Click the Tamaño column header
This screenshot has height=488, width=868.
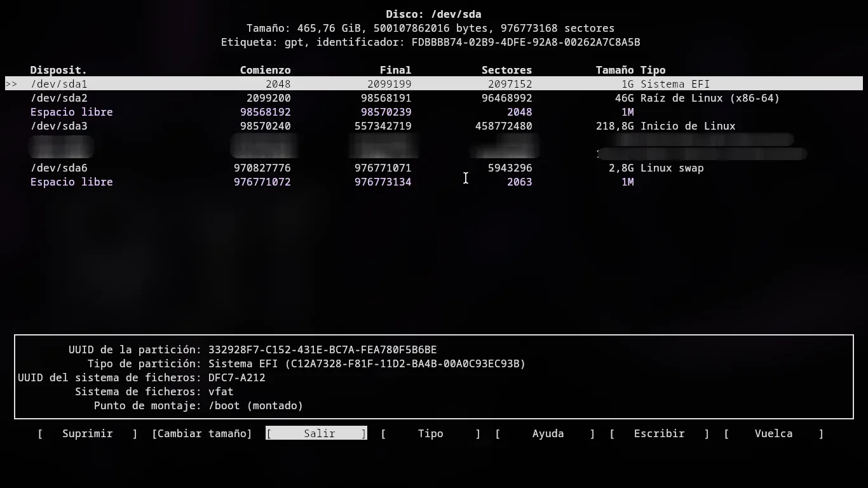(x=614, y=70)
